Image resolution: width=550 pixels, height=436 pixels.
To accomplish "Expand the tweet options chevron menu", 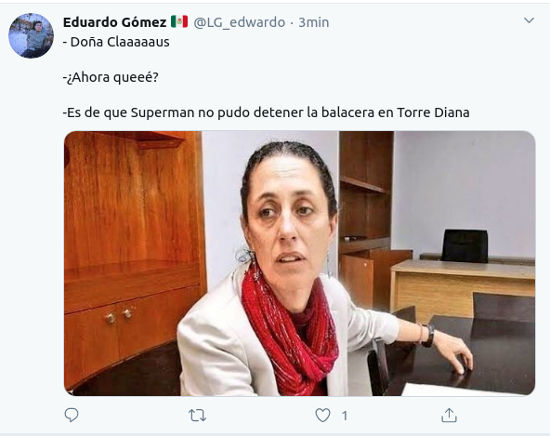I will (x=529, y=20).
